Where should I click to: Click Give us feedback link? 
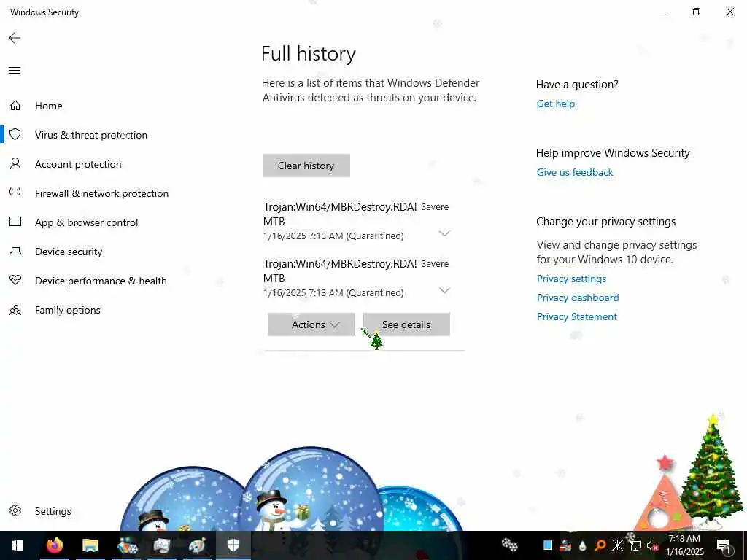click(575, 172)
